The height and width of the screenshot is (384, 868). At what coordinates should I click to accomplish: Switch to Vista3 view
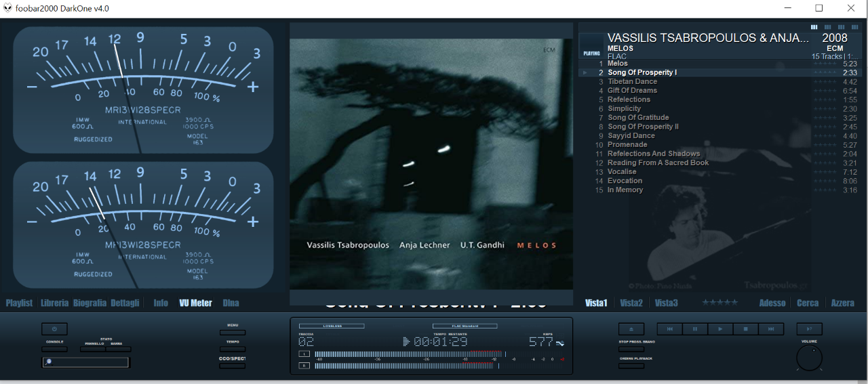(x=666, y=303)
